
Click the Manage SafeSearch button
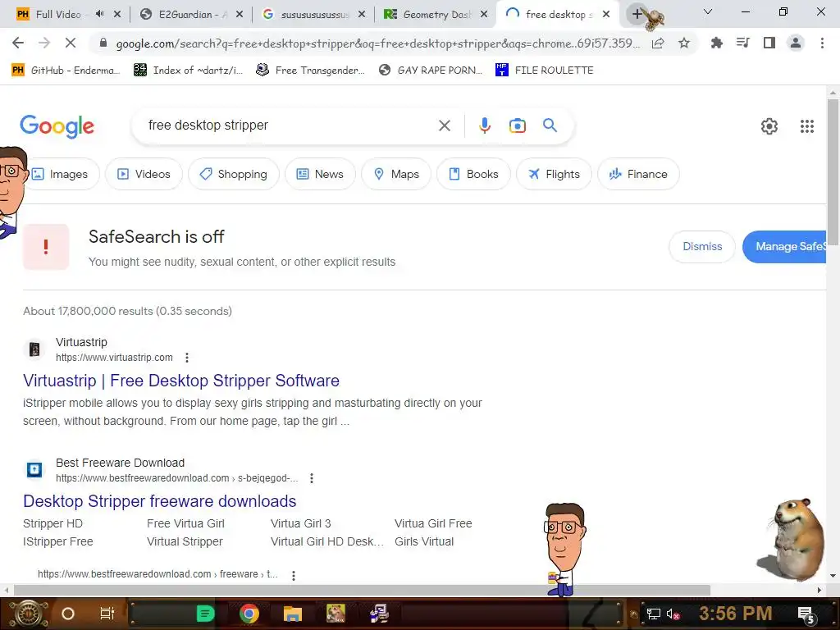click(784, 246)
